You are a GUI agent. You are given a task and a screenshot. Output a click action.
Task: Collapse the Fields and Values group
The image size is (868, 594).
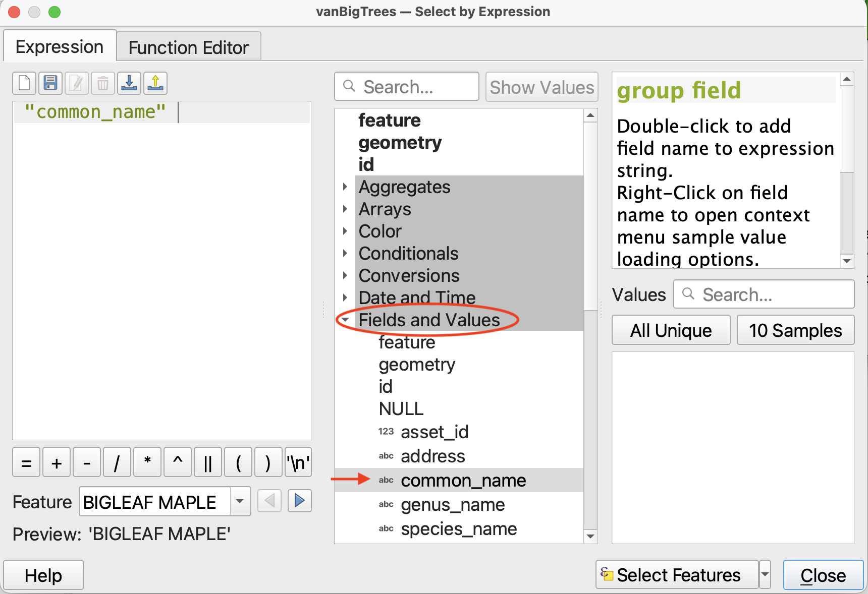pos(345,320)
